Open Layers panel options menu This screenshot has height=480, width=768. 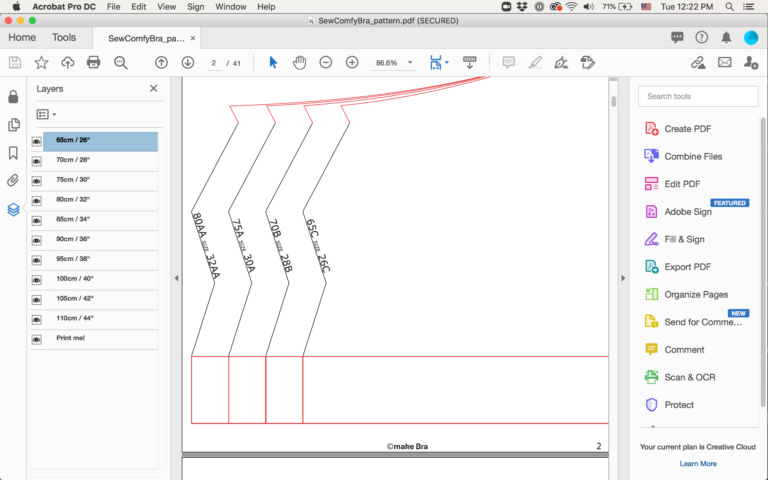[46, 115]
